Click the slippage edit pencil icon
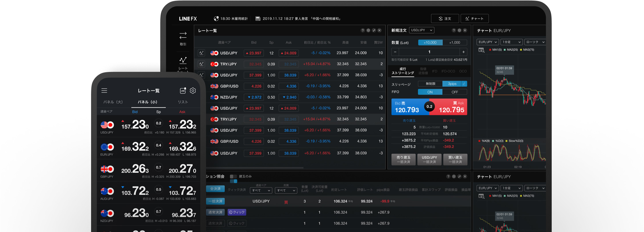 (464, 84)
